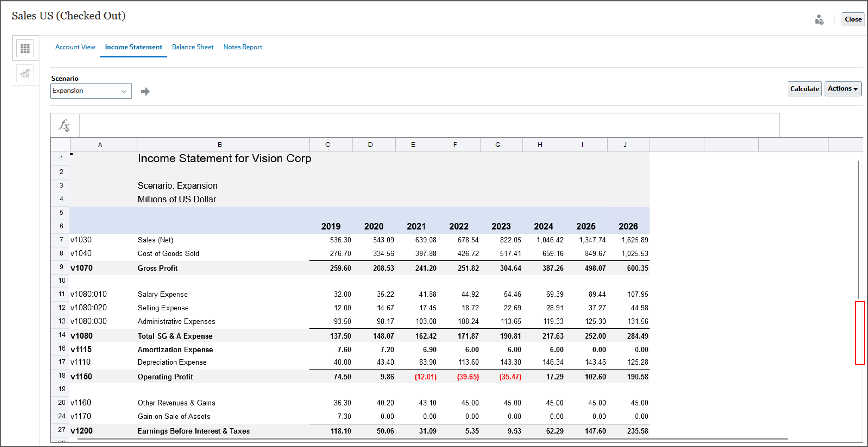Image resolution: width=868 pixels, height=447 pixels.
Task: Click the 'Sales (Net)' label cell
Action: (155, 240)
